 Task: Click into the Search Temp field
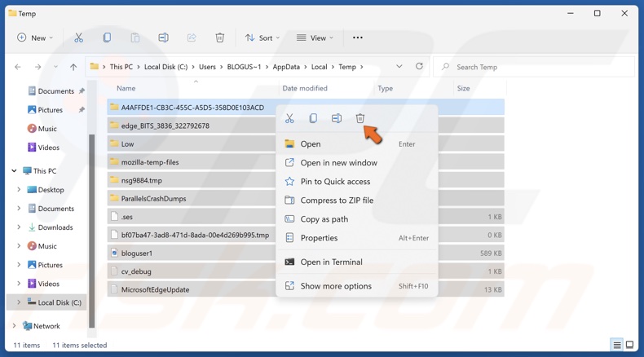click(534, 67)
